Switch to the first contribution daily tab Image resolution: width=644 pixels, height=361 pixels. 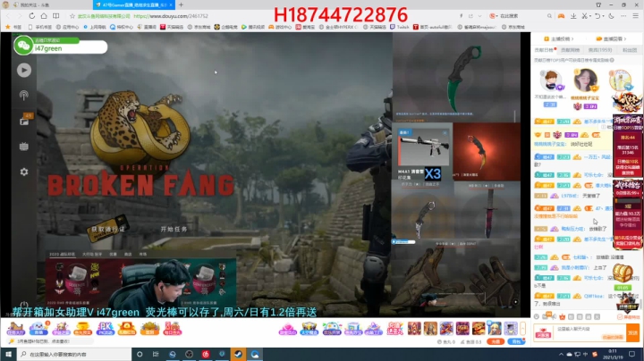pos(544,50)
